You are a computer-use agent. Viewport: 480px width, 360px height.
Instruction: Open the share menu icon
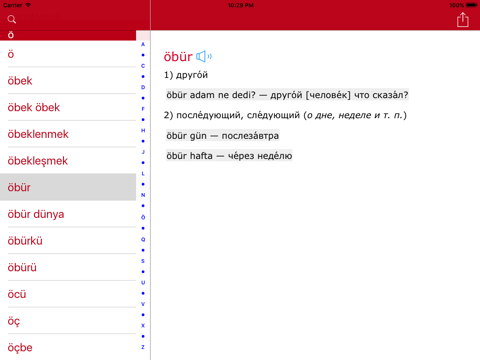463,20
